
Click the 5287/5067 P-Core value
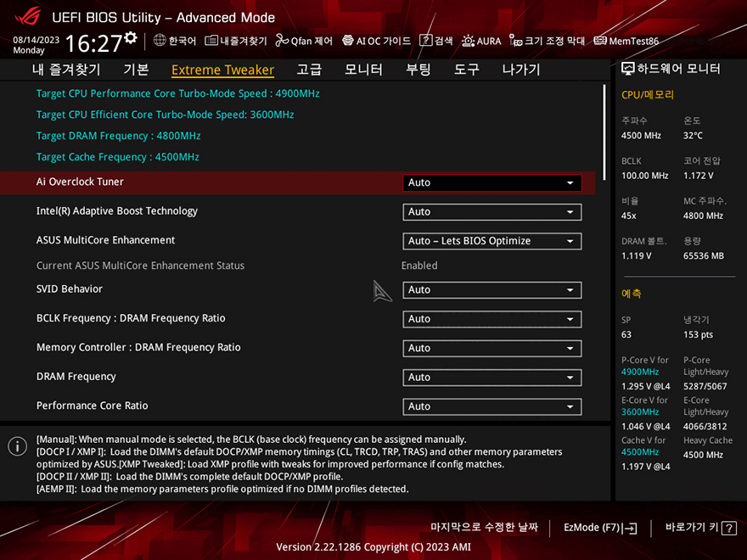(x=705, y=386)
